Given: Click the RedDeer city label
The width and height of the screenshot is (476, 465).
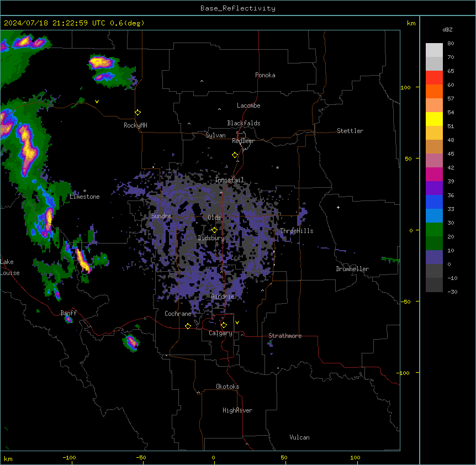Looking at the screenshot, I should click(x=243, y=141).
